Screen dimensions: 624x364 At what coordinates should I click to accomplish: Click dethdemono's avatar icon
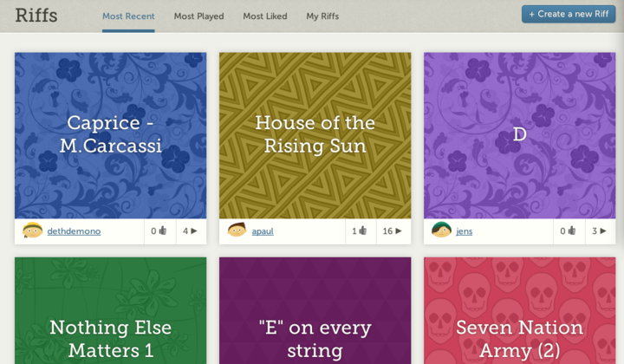coord(33,231)
